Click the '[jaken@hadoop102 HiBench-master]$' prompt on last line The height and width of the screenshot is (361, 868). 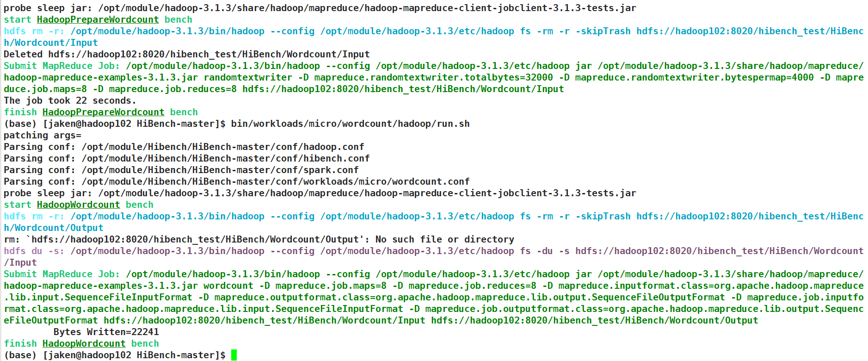(134, 355)
